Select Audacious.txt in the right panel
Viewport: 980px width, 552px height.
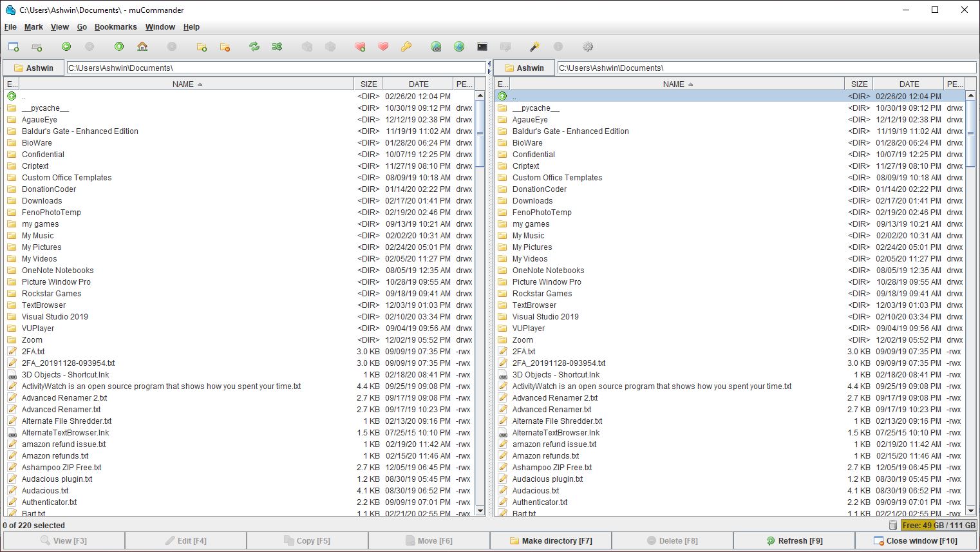pos(536,491)
